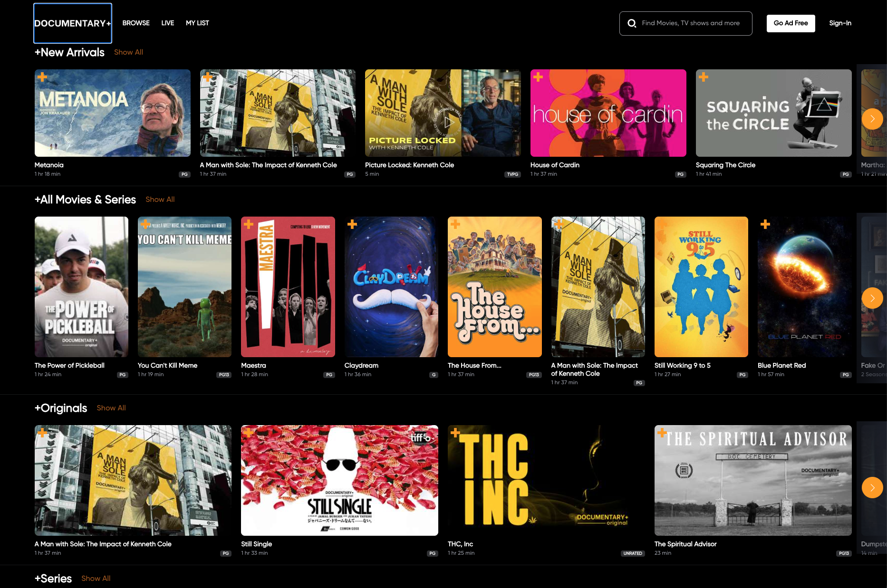Click the plus icon on Metanoia thumbnail
Image resolution: width=887 pixels, height=588 pixels.
pos(42,77)
